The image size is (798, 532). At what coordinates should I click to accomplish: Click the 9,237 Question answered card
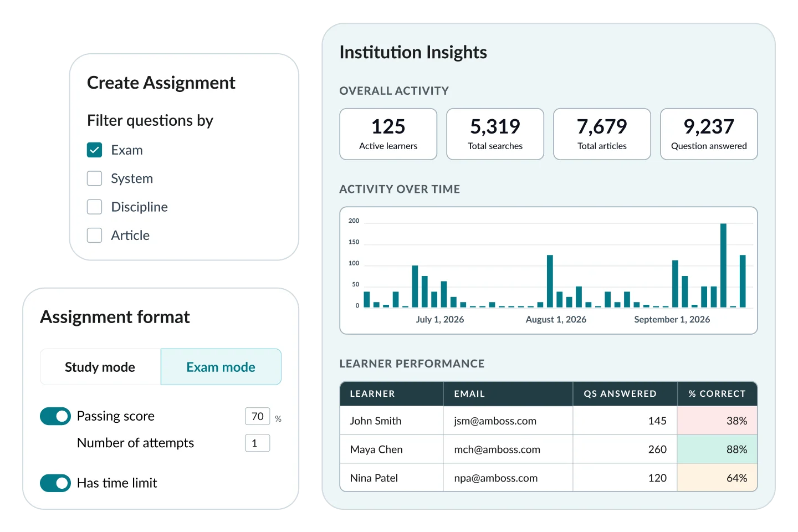click(x=709, y=134)
